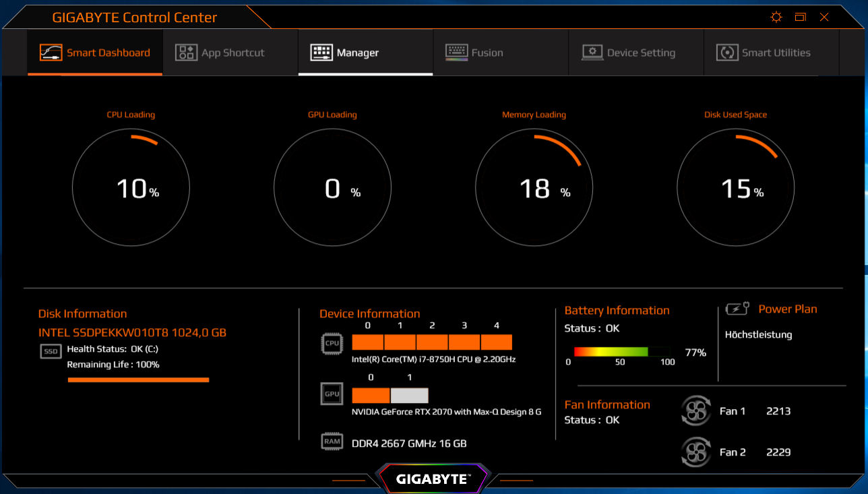Click the GIGABYTE Control Center title

tap(135, 18)
